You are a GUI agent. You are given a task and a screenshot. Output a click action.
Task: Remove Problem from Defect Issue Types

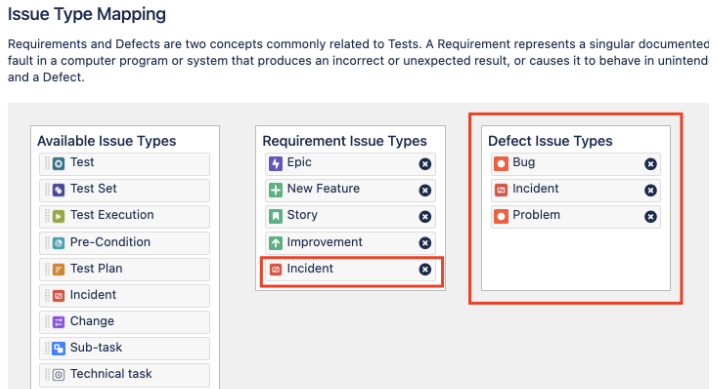point(650,216)
